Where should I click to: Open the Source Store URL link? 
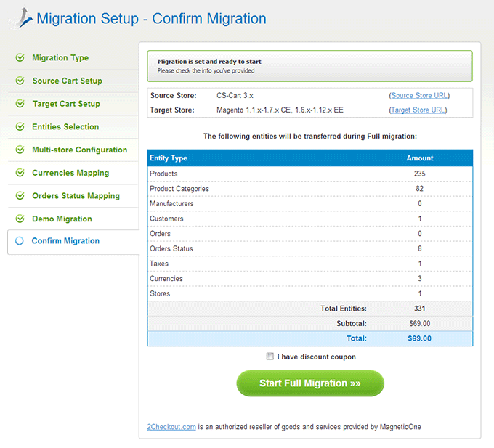click(x=419, y=95)
